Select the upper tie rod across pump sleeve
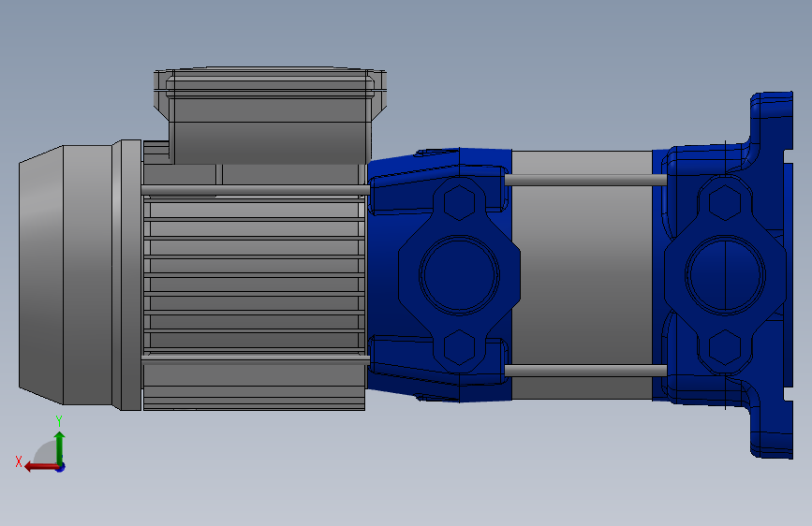812x526 pixels. [585, 180]
